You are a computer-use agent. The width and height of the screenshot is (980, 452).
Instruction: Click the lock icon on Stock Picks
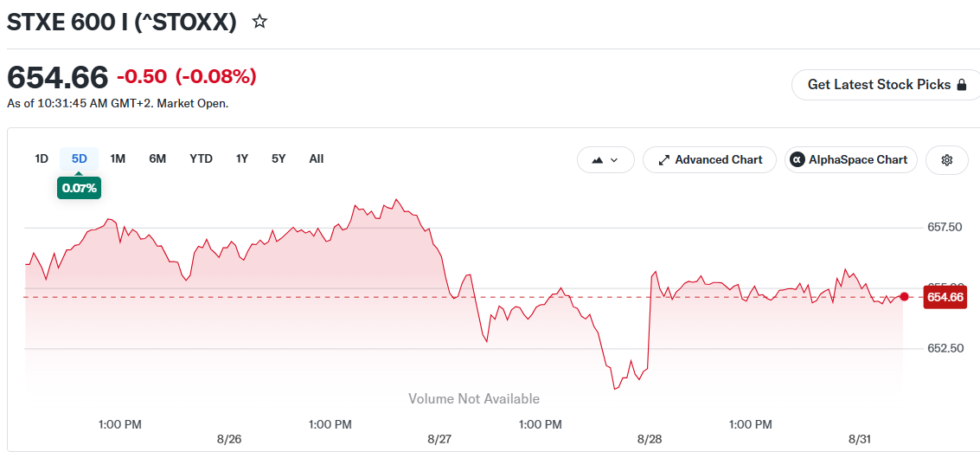962,85
